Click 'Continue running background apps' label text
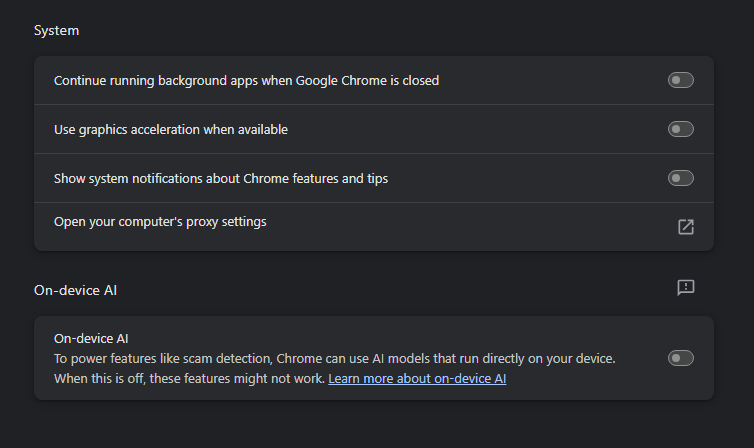Image resolution: width=754 pixels, height=448 pixels. click(246, 80)
